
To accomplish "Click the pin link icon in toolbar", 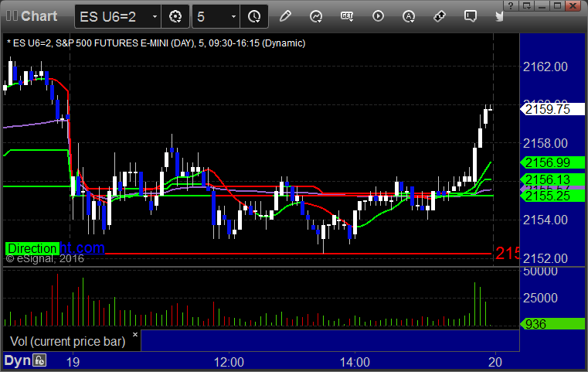I will 440,16.
